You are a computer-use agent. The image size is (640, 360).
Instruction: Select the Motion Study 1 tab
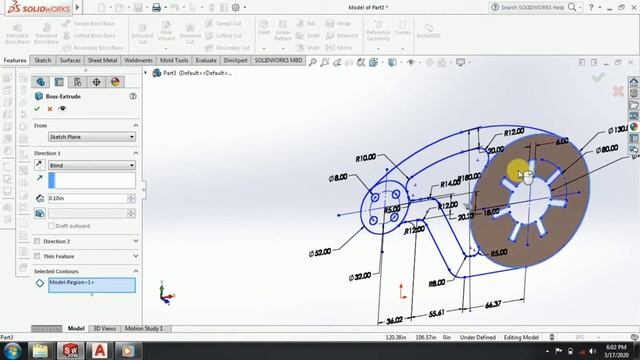(144, 329)
